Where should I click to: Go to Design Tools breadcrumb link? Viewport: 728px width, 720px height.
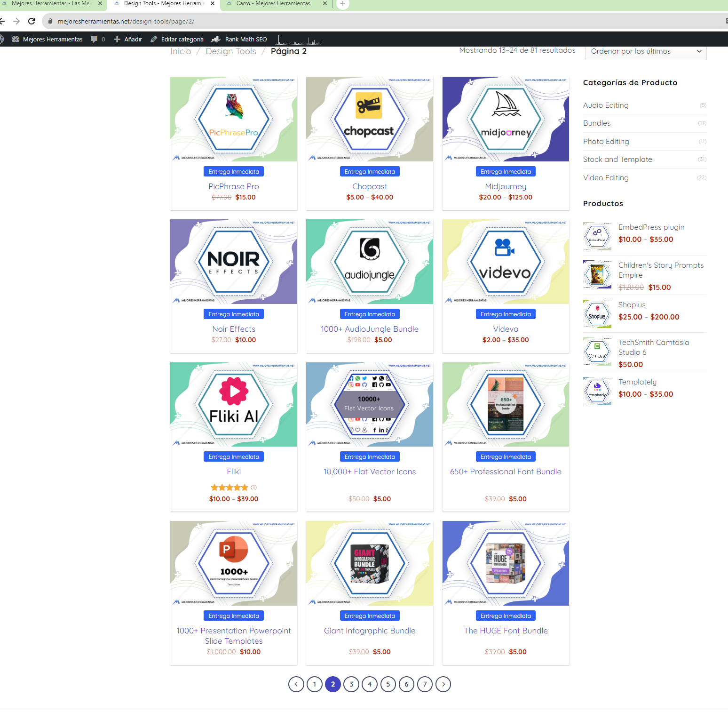click(x=231, y=51)
